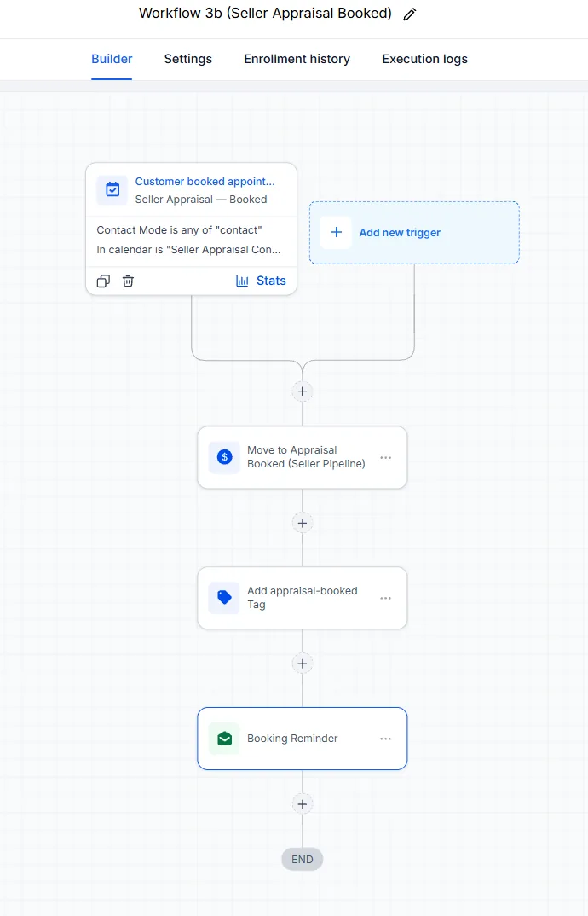Click the 'In calendar is "Seller Appraisal Con...' filter
588x916 pixels.
point(188,249)
